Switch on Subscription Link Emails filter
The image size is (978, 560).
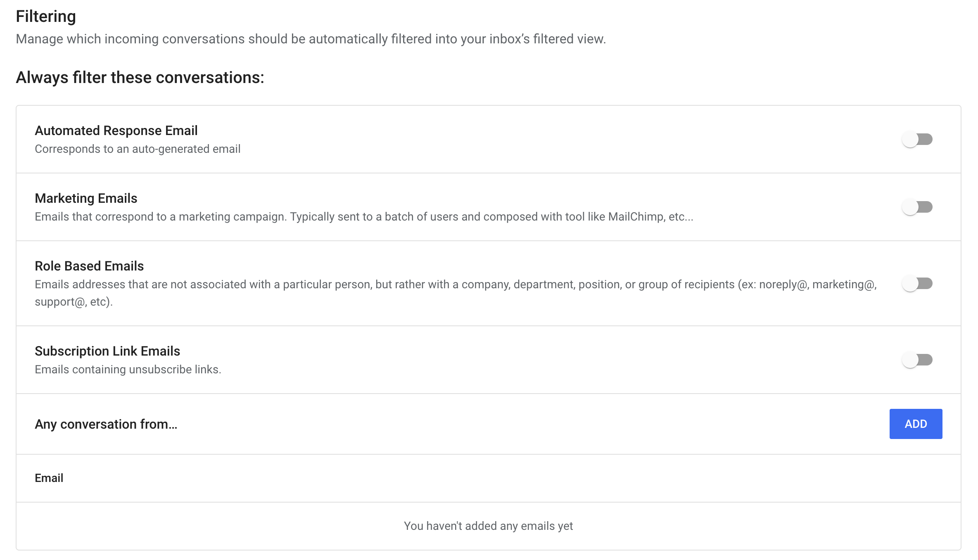[917, 360]
